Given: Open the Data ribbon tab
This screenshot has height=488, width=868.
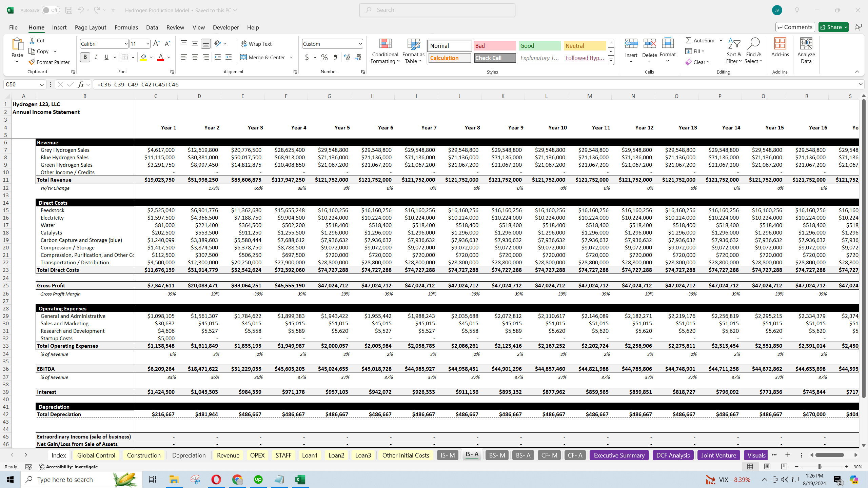Looking at the screenshot, I should (152, 27).
